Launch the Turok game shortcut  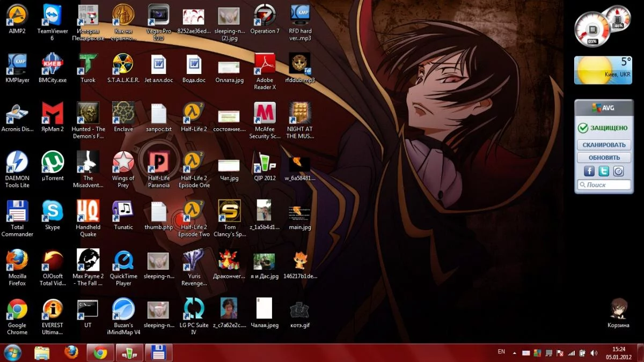point(88,68)
